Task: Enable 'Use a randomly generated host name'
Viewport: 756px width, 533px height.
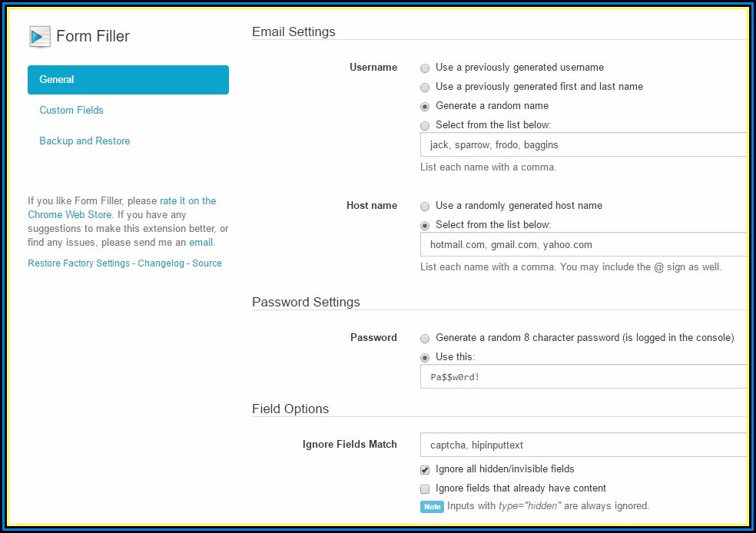Action: click(x=425, y=206)
